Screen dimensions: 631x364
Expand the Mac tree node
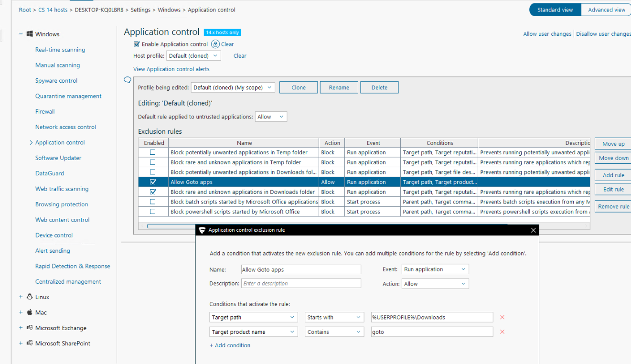(x=21, y=312)
